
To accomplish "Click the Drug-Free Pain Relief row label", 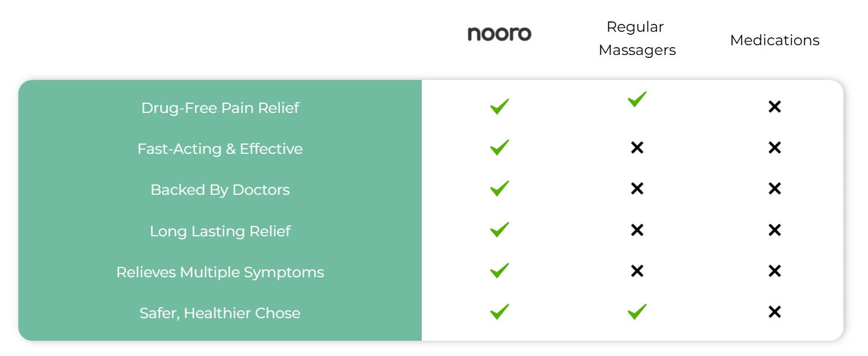I will [220, 108].
